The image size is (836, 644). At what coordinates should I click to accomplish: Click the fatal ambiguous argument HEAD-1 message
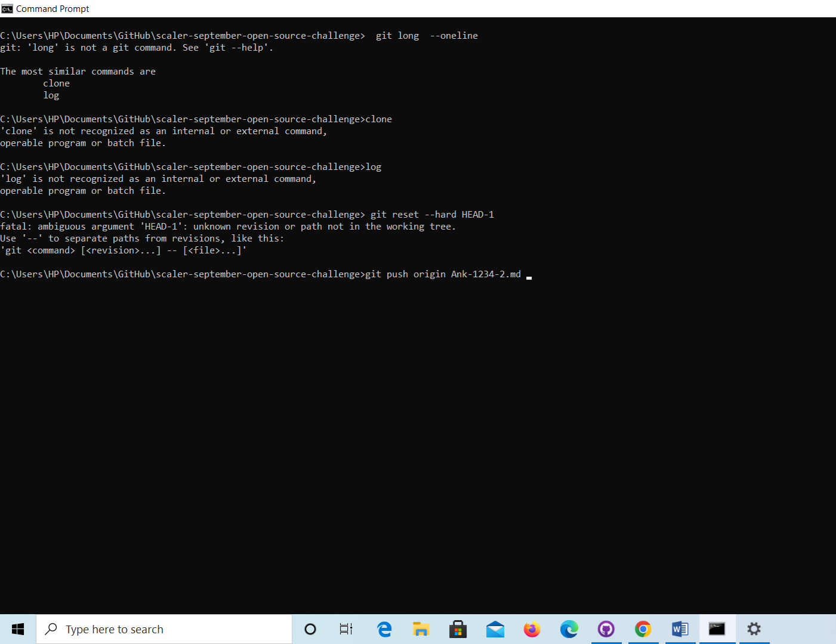click(x=229, y=226)
